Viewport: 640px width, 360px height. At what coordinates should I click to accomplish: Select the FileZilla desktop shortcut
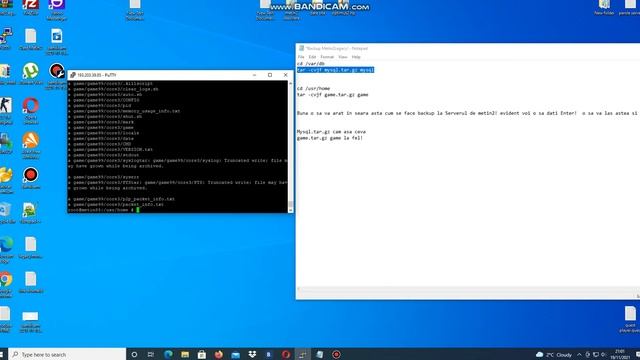coord(31,7)
